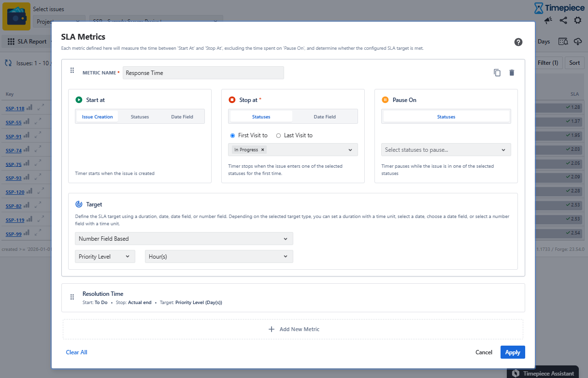The image size is (588, 378).
Task: Click the Sort button
Action: click(574, 63)
